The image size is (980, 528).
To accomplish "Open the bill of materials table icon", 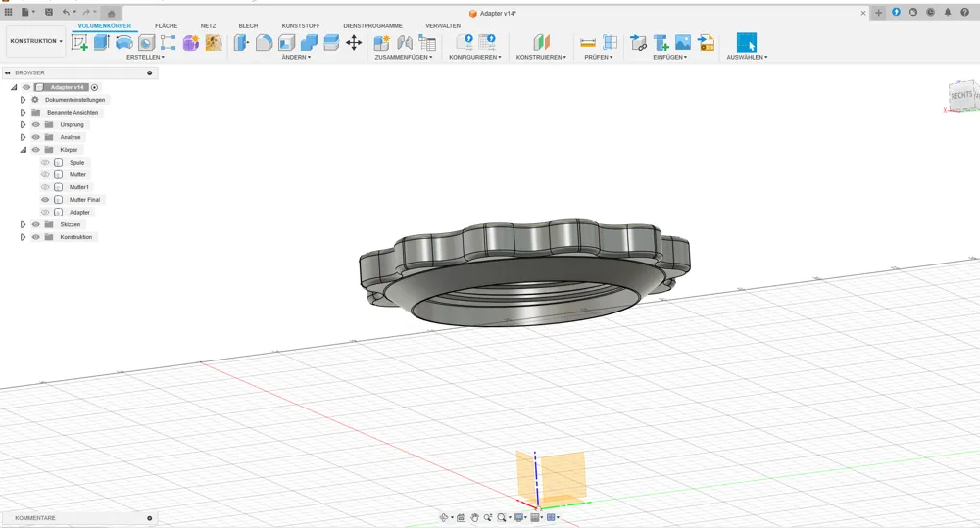I will coord(427,42).
